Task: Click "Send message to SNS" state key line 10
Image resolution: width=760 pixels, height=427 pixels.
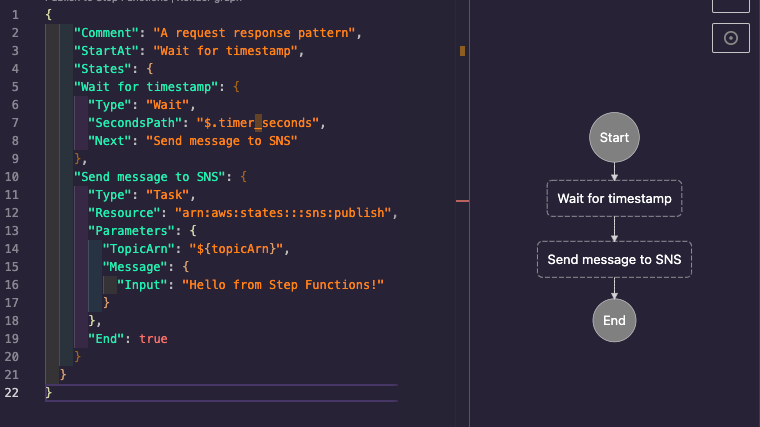Action: (150, 176)
